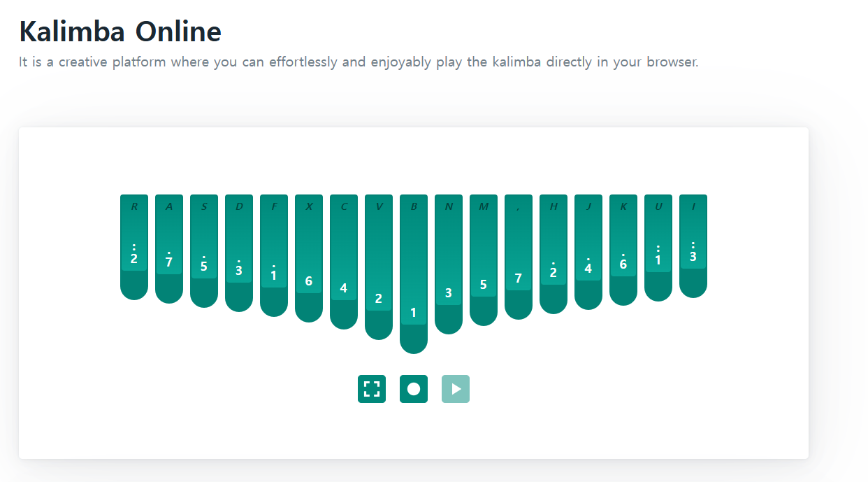Tap the tine labeled K

623,250
